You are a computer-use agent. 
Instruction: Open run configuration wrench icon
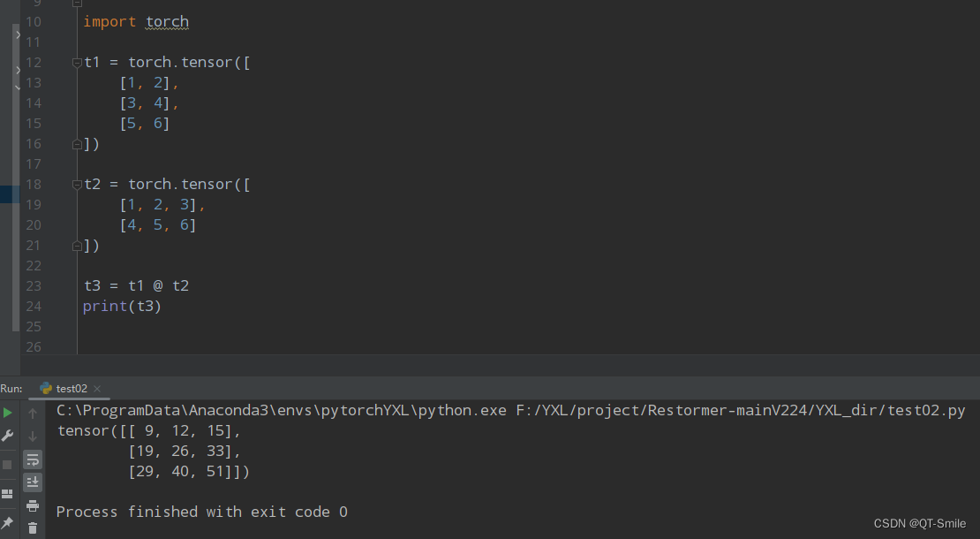(x=7, y=435)
